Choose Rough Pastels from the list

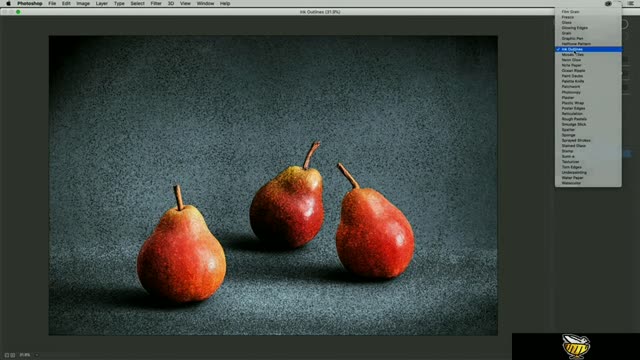click(588, 119)
